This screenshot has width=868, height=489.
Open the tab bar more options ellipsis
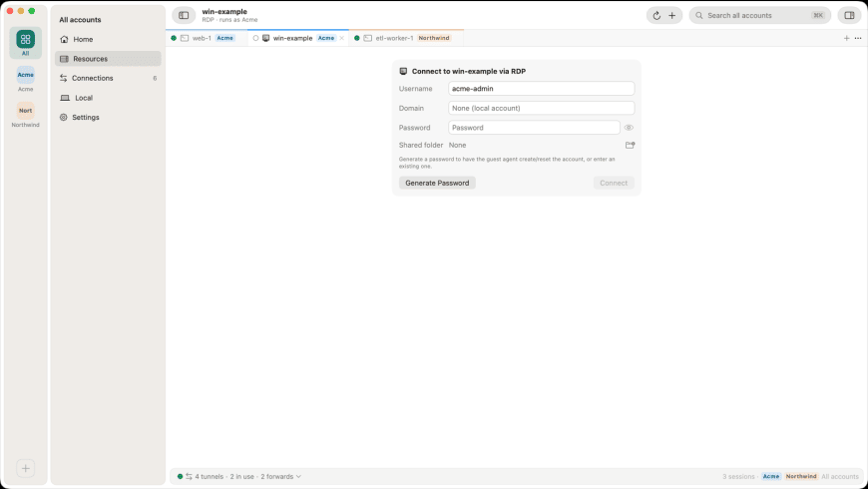tap(858, 38)
